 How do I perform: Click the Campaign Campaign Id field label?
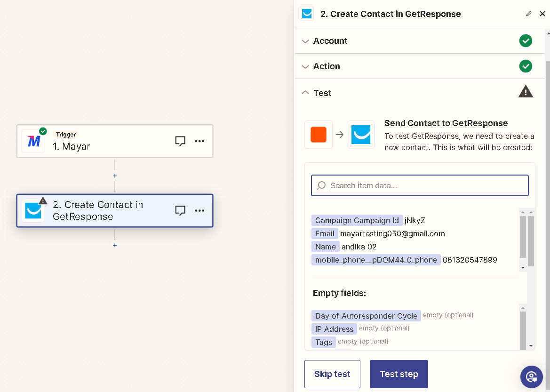(x=357, y=220)
